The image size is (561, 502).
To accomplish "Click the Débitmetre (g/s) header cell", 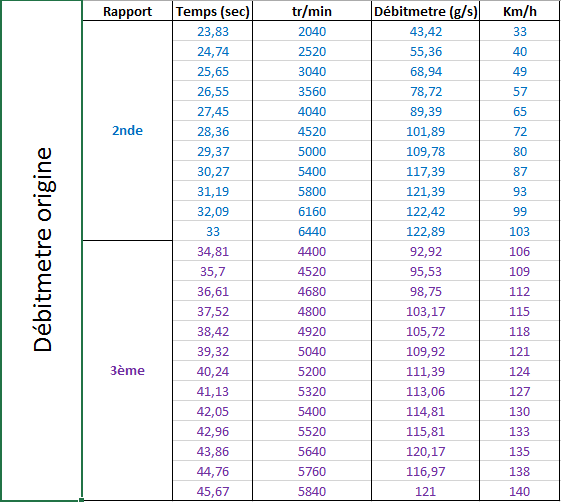I will [x=425, y=11].
